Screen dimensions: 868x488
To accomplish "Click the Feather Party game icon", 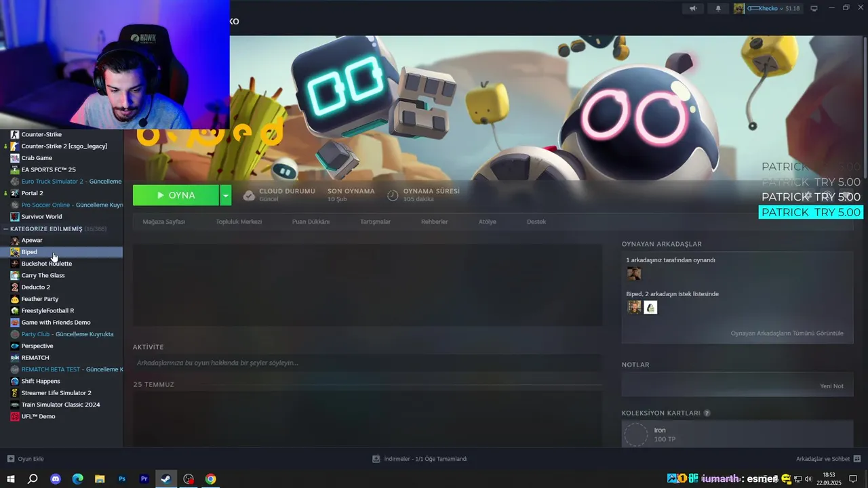I will coord(15,299).
